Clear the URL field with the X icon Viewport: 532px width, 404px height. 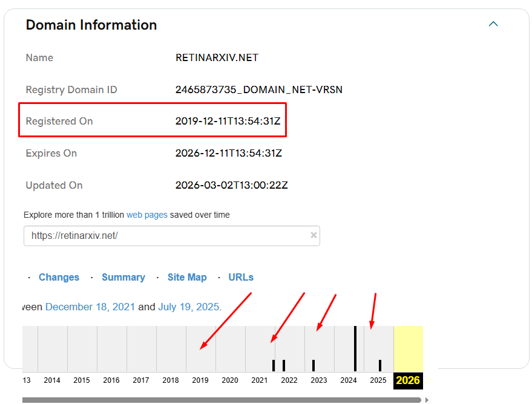[x=314, y=235]
